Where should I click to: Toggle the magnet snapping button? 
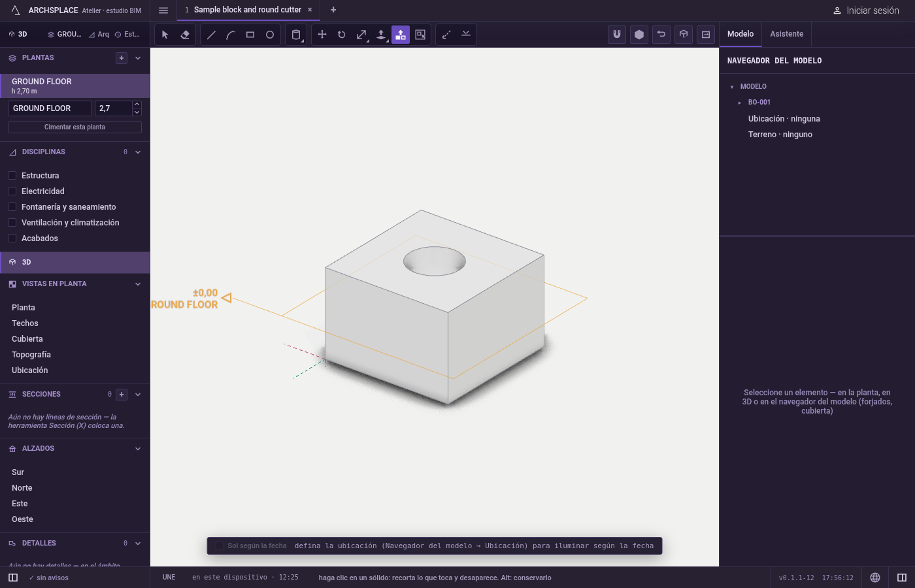(617, 35)
